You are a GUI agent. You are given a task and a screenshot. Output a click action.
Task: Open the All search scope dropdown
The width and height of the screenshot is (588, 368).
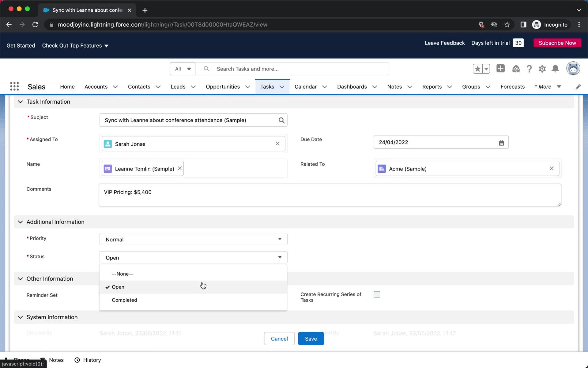(x=183, y=69)
